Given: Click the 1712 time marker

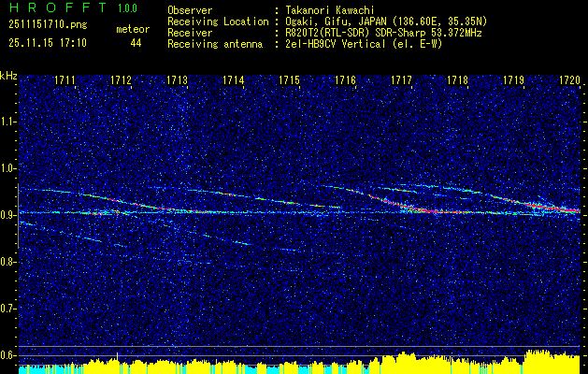Looking at the screenshot, I should click(122, 80).
